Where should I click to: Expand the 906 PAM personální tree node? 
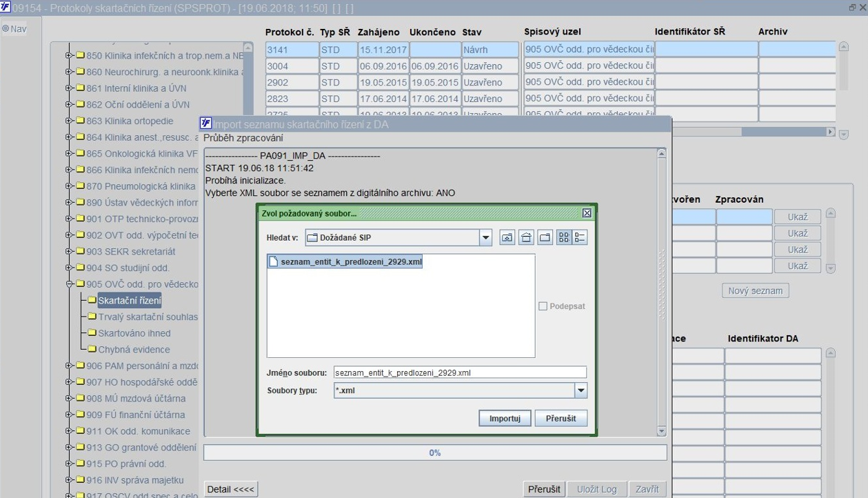tap(70, 366)
